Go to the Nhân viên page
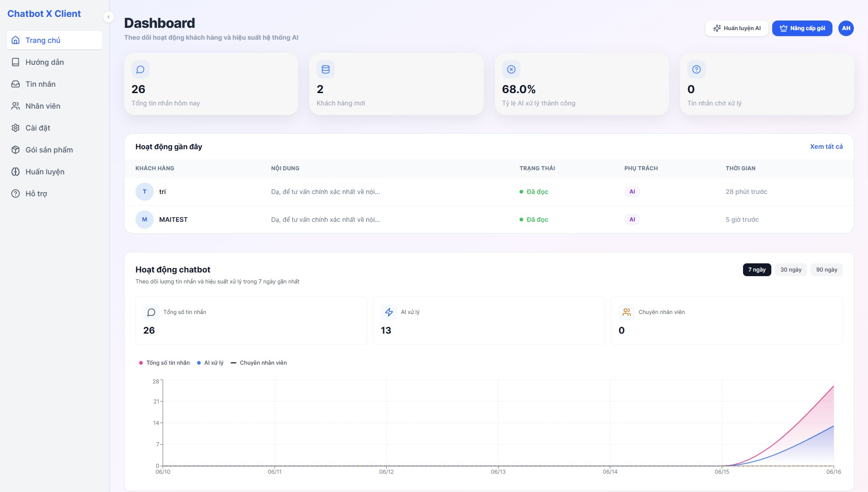The height and width of the screenshot is (492, 868). (x=54, y=106)
